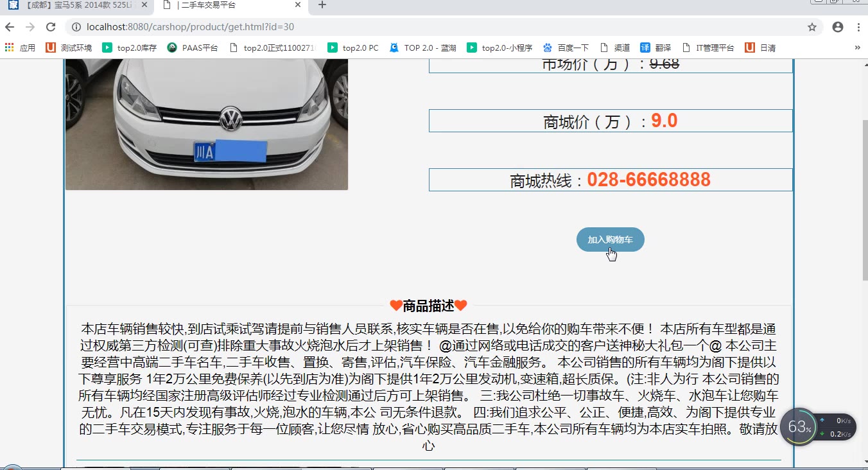
Task: Open the 应用 apps bookmark
Action: [20, 48]
